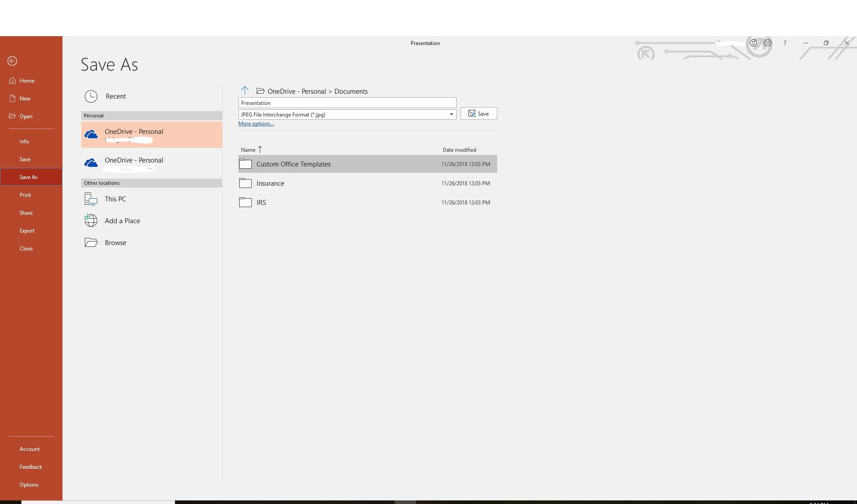Open the Insurance folder
The height and width of the screenshot is (504, 857).
tap(270, 183)
